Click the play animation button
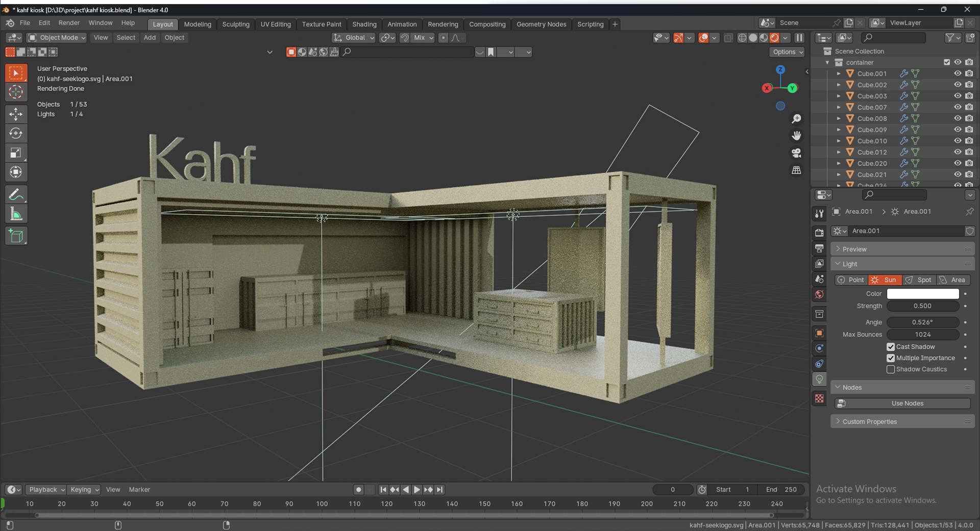Screen dimensions: 980x531 [417, 490]
